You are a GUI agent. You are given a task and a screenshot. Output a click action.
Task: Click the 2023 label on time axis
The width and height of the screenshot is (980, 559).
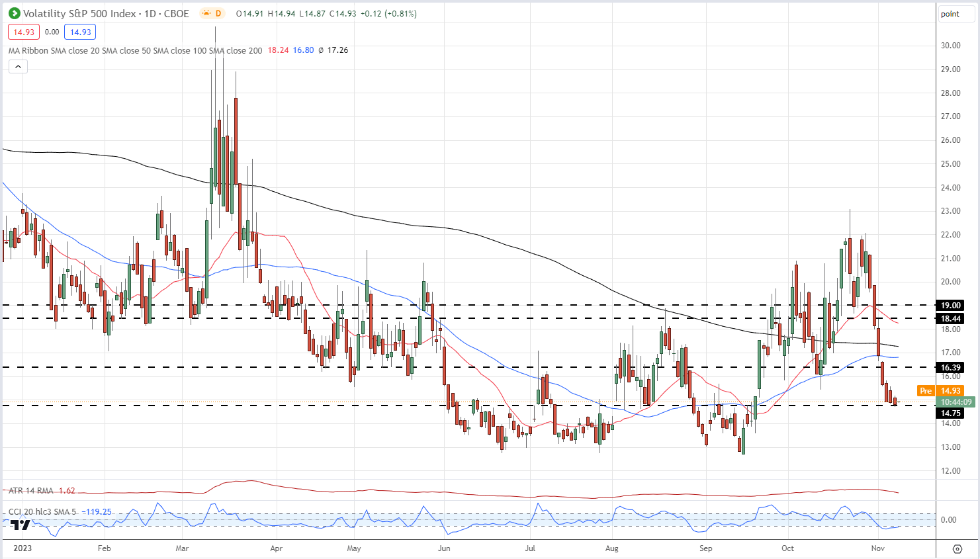(x=22, y=548)
